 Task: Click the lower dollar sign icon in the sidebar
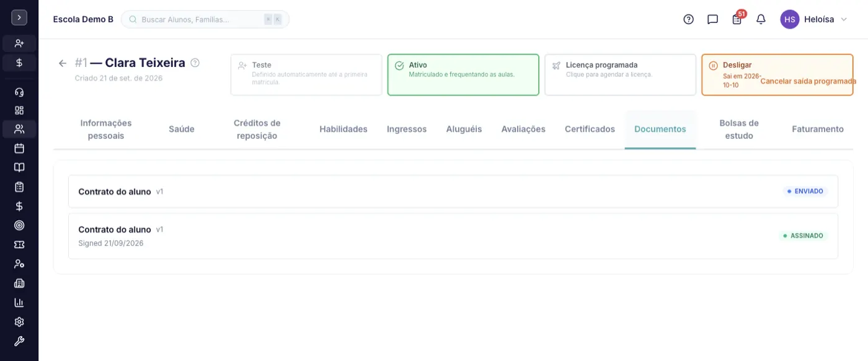click(19, 206)
